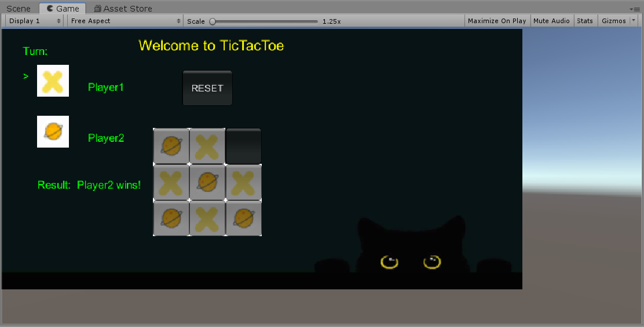Click the middle-right X cell
The width and height of the screenshot is (644, 327).
pos(244,182)
